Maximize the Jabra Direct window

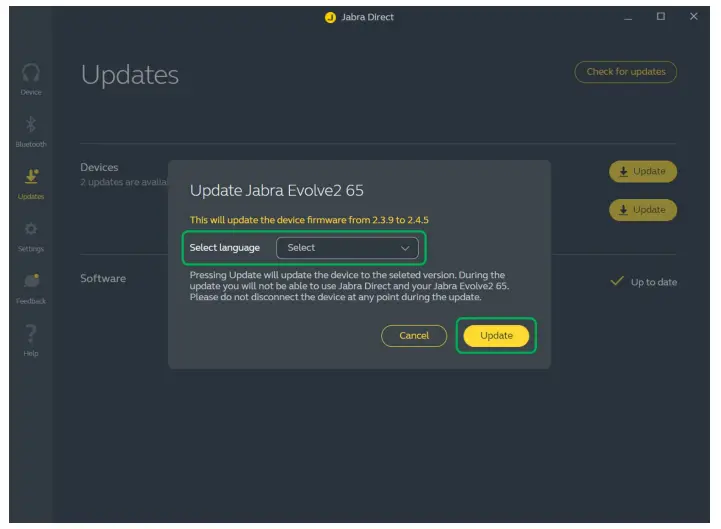coord(661,17)
